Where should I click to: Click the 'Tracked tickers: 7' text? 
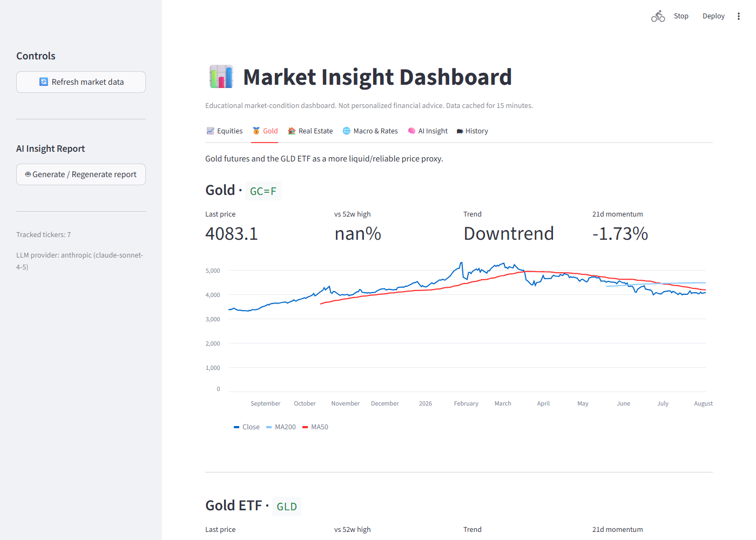44,235
